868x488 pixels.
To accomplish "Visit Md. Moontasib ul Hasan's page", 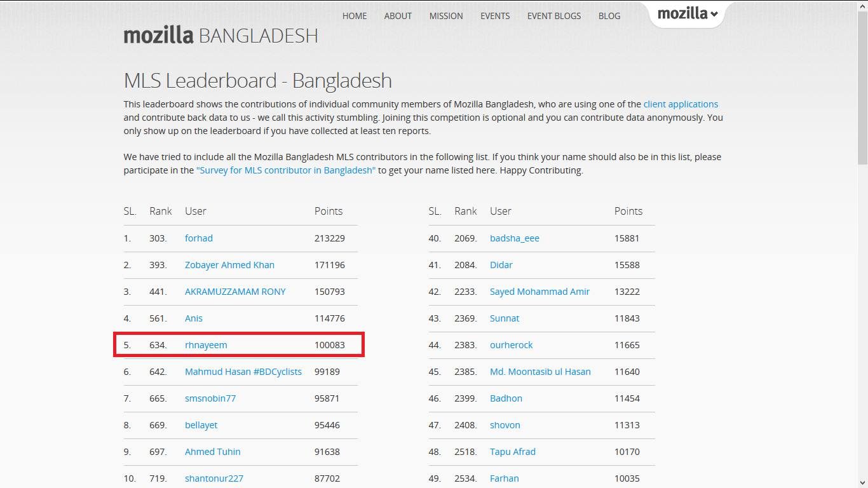I will point(540,372).
